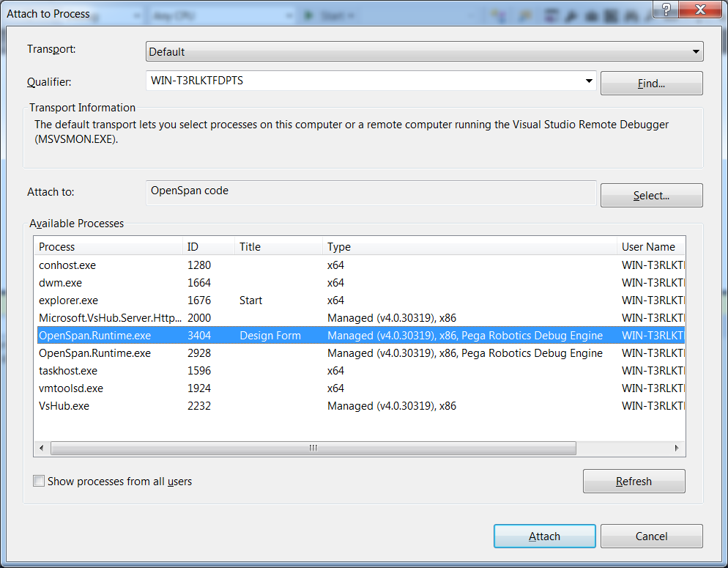
Task: Sort by the ID column header
Action: coord(208,247)
